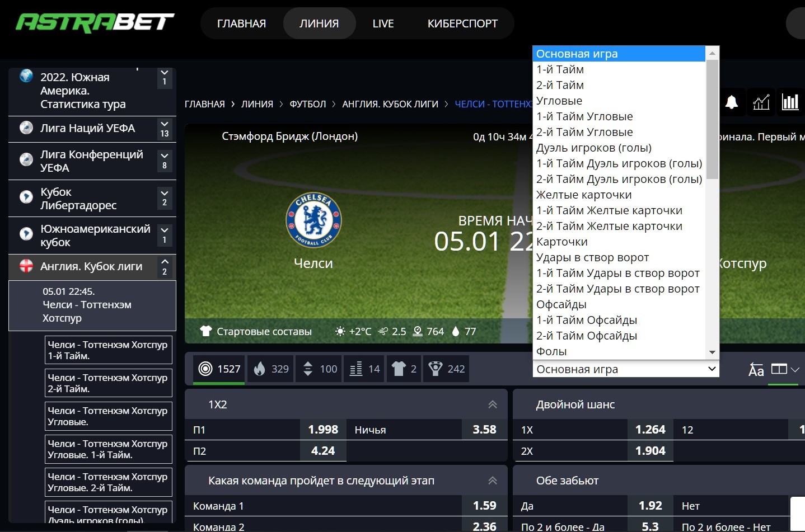Open the bar chart statistics icon

pyautogui.click(x=790, y=102)
